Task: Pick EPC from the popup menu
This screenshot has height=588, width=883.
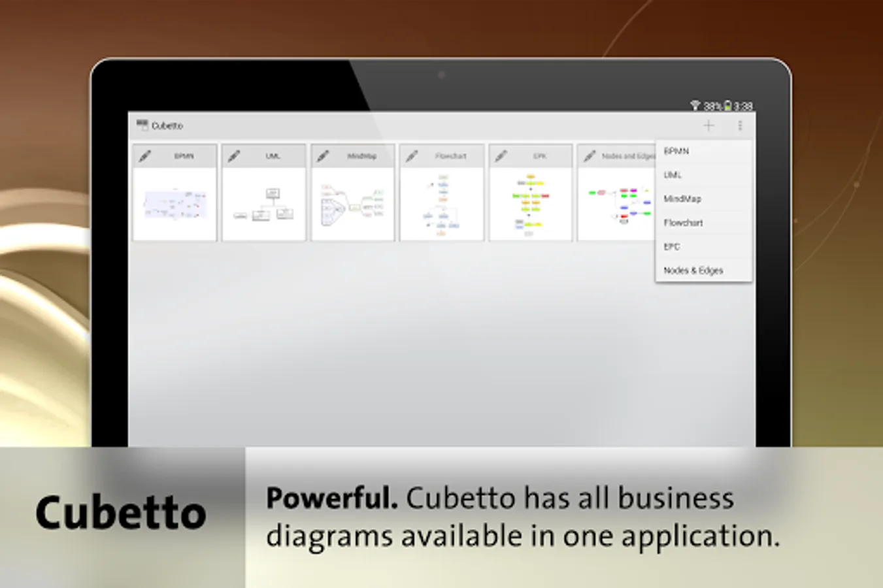Action: pos(704,246)
